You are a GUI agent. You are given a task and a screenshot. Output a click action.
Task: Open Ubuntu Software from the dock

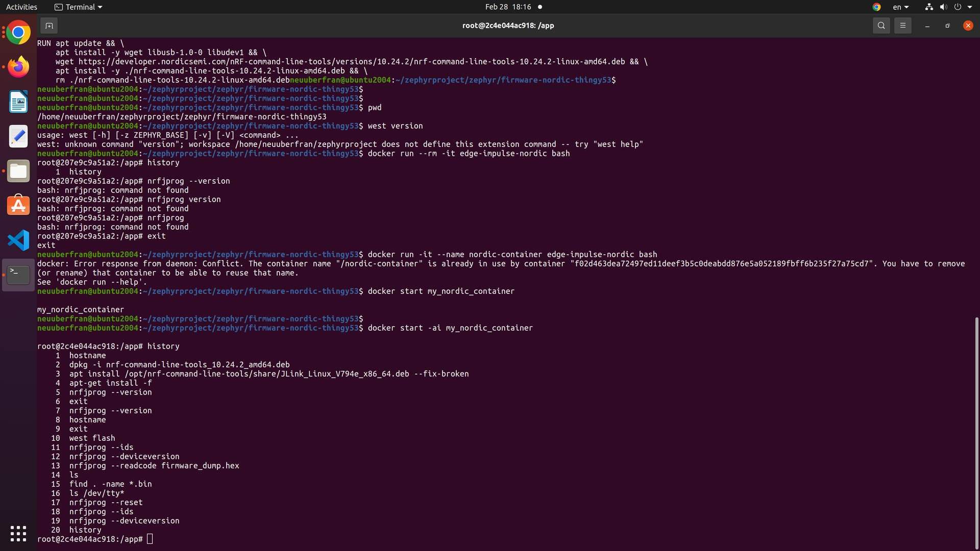tap(18, 205)
